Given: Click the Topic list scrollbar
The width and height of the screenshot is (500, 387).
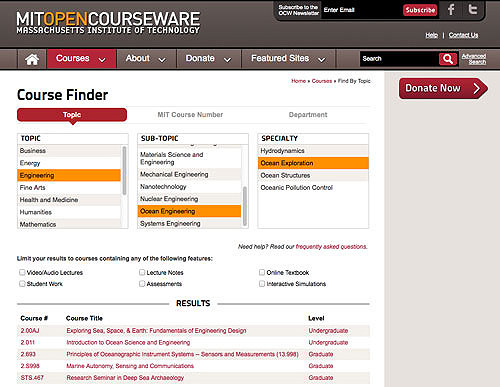Looking at the screenshot, I should tap(124, 170).
